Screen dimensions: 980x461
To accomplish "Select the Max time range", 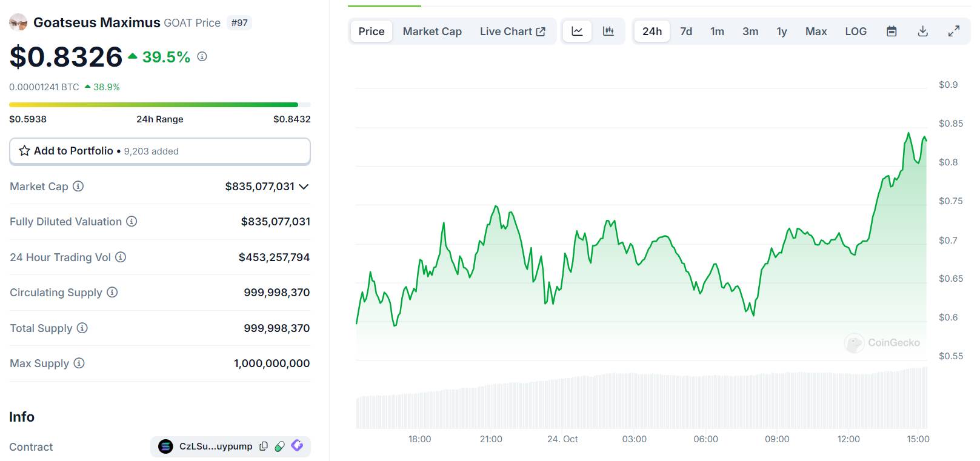I will coord(816,32).
